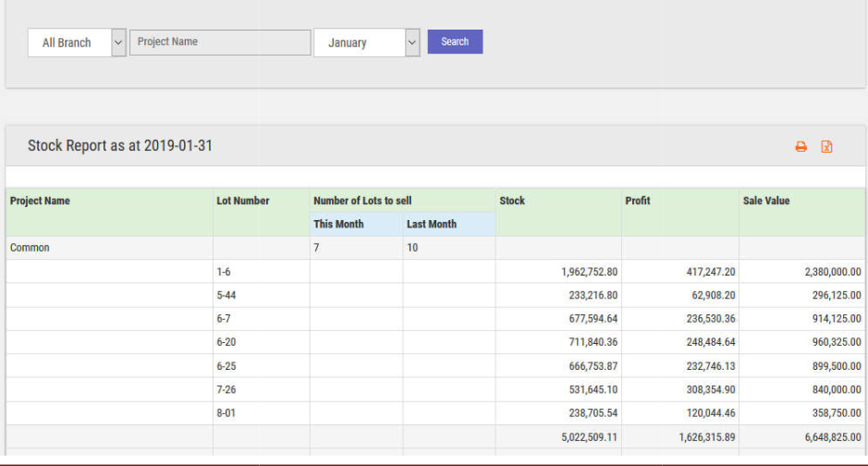Click the Sale Value column header
The image size is (868, 466).
tap(765, 201)
